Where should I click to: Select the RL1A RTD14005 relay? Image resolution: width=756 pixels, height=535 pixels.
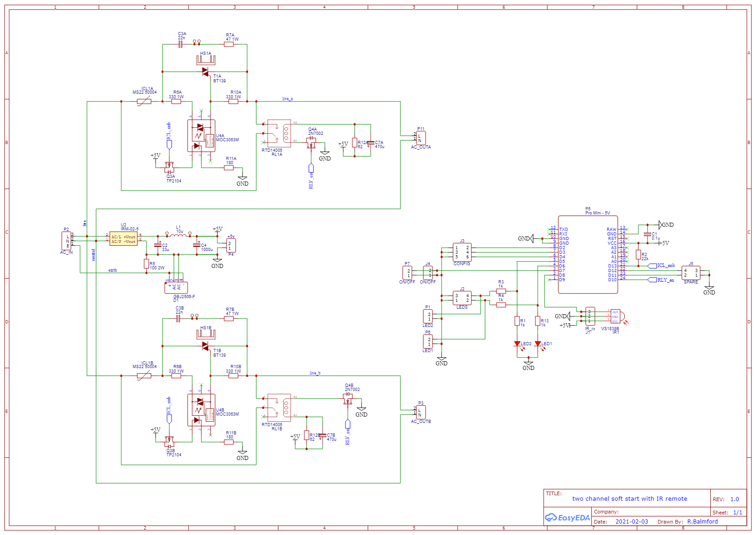click(279, 133)
